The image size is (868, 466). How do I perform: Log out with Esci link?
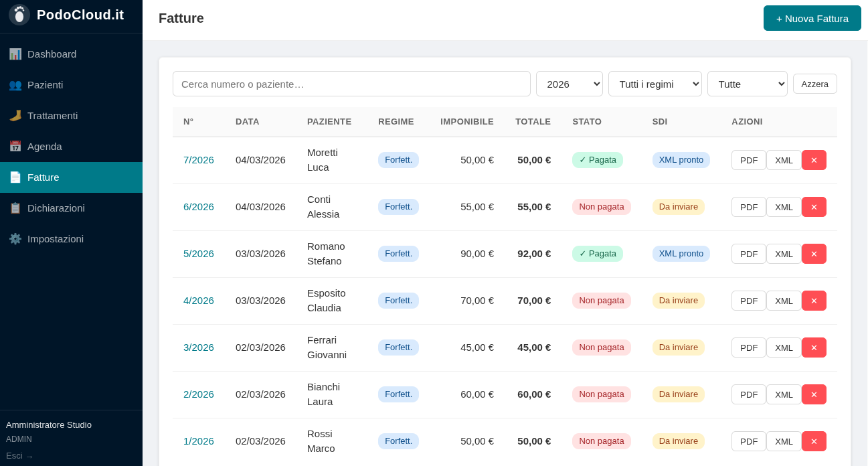pos(19,456)
